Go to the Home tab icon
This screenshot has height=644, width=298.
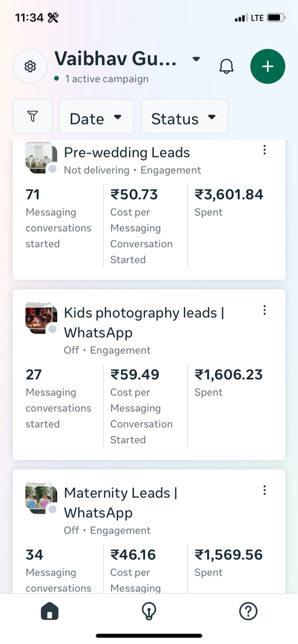coord(50,612)
